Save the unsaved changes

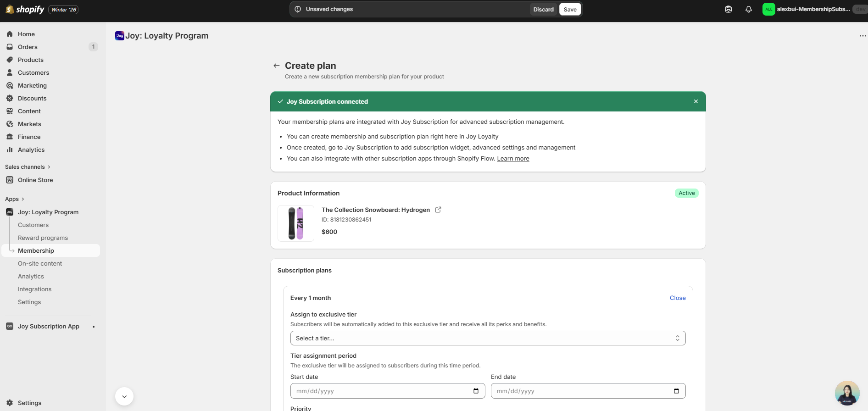point(570,9)
